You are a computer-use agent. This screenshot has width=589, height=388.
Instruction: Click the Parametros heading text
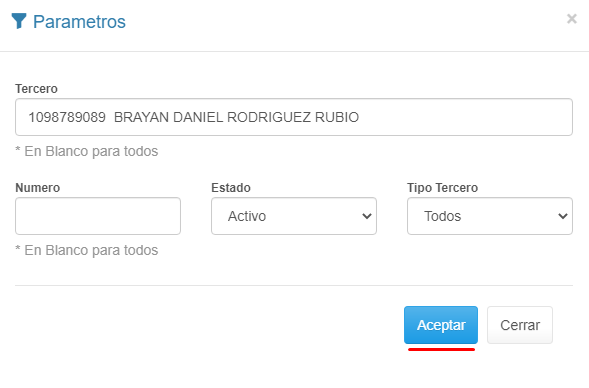pyautogui.click(x=79, y=22)
